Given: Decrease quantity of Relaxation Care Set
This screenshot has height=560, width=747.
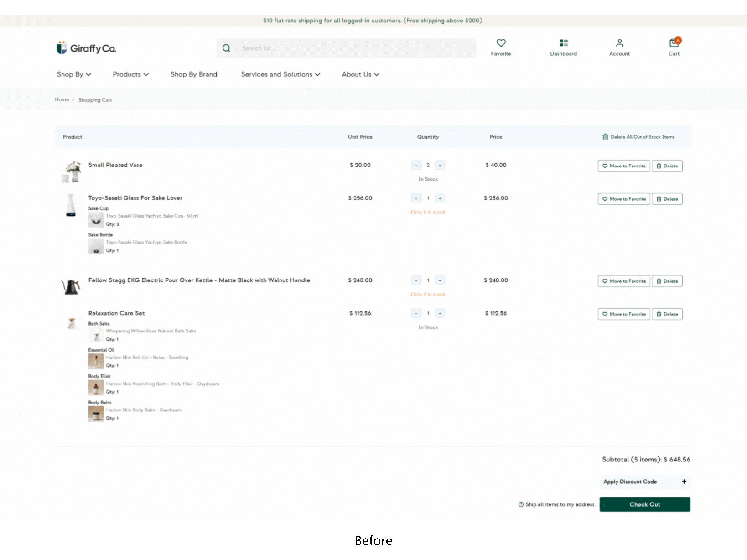Looking at the screenshot, I should point(416,313).
